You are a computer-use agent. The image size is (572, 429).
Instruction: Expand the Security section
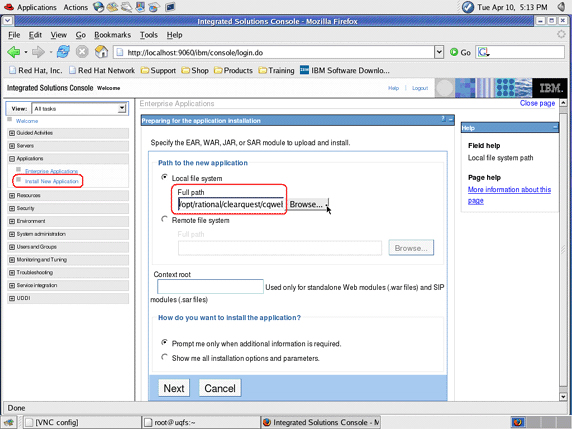tap(12, 208)
